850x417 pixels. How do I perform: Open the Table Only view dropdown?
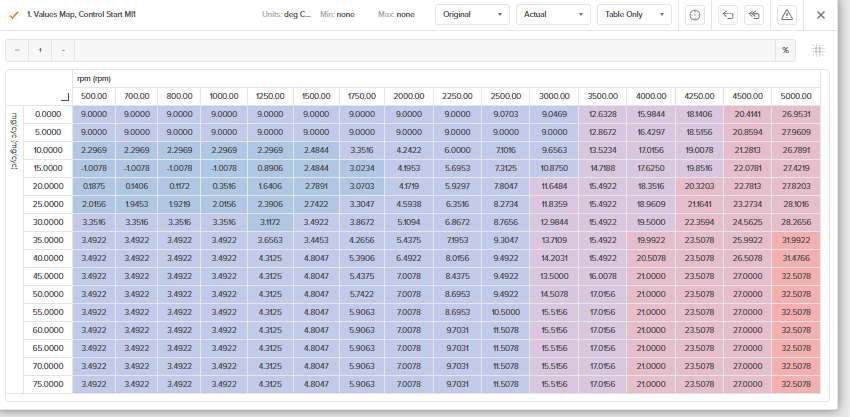[x=634, y=15]
